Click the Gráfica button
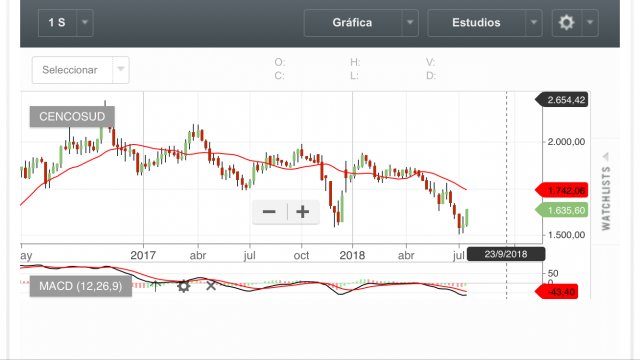Image resolution: width=640 pixels, height=360 pixels. [353, 22]
